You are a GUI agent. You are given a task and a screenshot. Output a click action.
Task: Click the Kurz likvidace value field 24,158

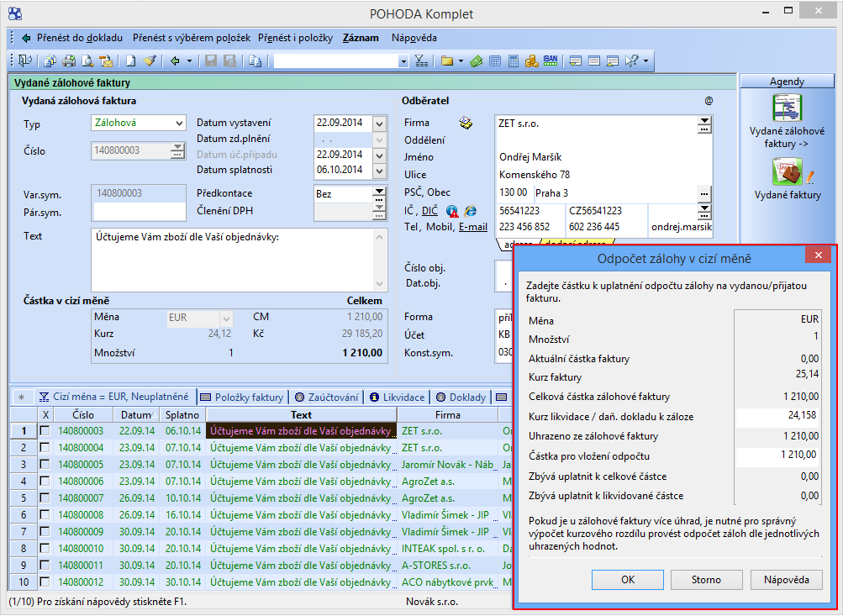tap(777, 416)
